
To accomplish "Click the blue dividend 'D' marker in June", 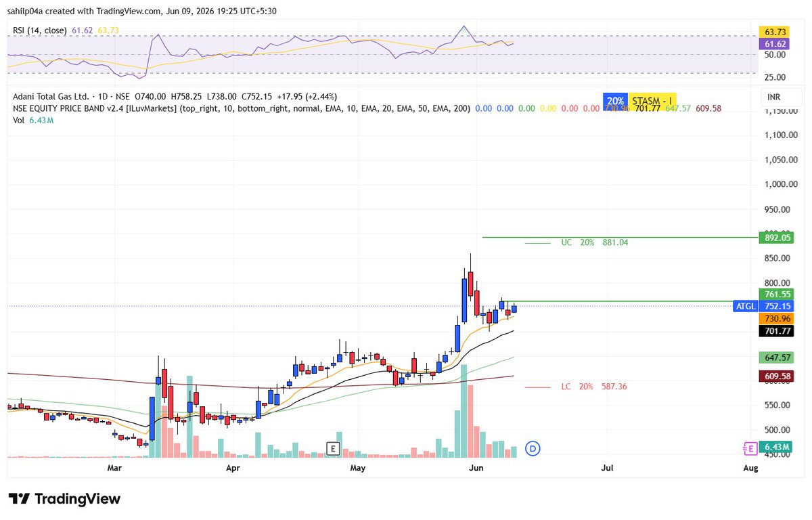I will [533, 448].
